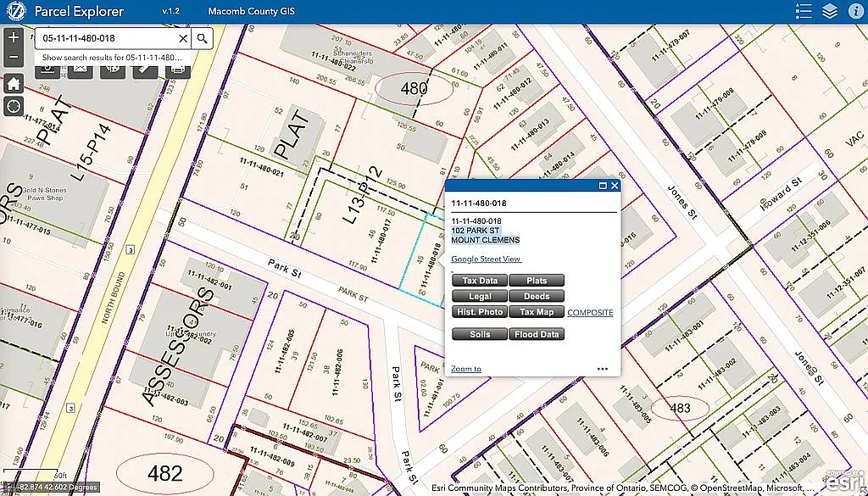Open the About info panel

click(x=854, y=12)
